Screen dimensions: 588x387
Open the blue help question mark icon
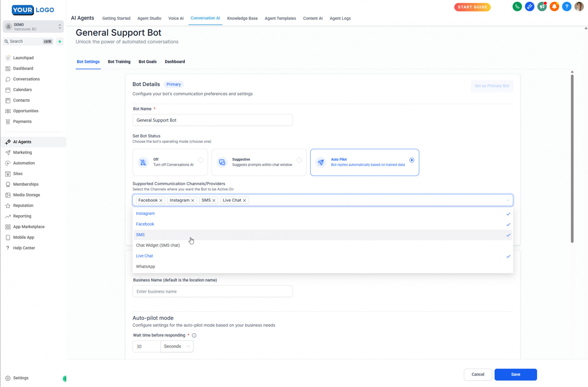pyautogui.click(x=567, y=7)
